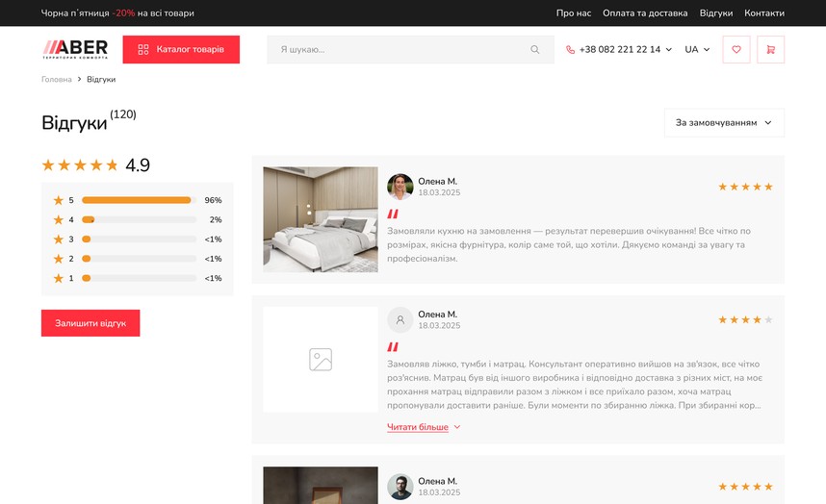Expand review via 'Читати більше' chevron

(457, 427)
